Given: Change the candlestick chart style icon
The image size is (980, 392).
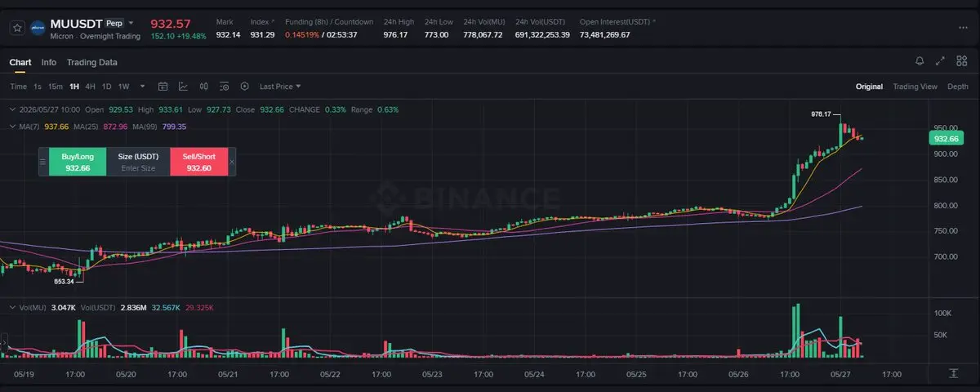Looking at the screenshot, I should pyautogui.click(x=203, y=86).
